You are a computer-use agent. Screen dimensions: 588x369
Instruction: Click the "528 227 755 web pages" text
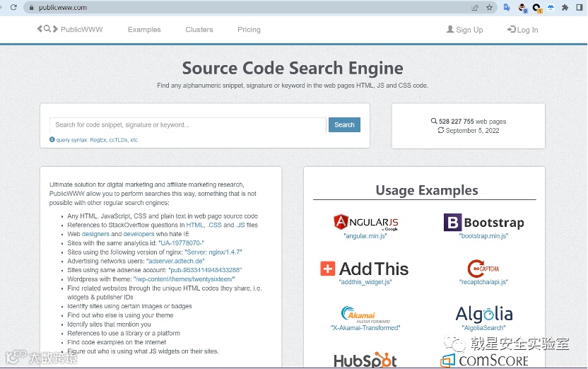[472, 122]
